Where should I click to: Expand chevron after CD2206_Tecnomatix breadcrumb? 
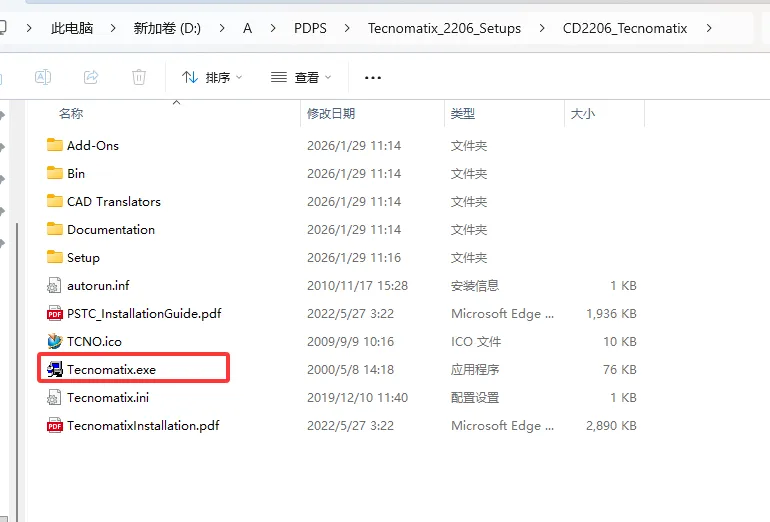[709, 28]
